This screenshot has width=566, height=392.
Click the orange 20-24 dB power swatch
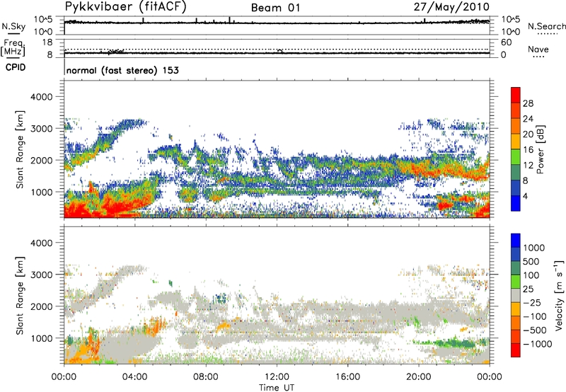click(x=516, y=126)
